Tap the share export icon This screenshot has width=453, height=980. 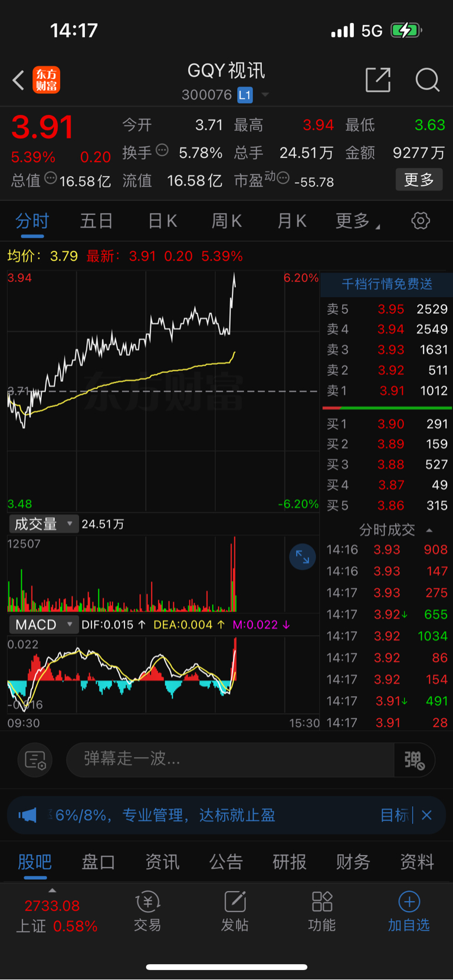(378, 80)
